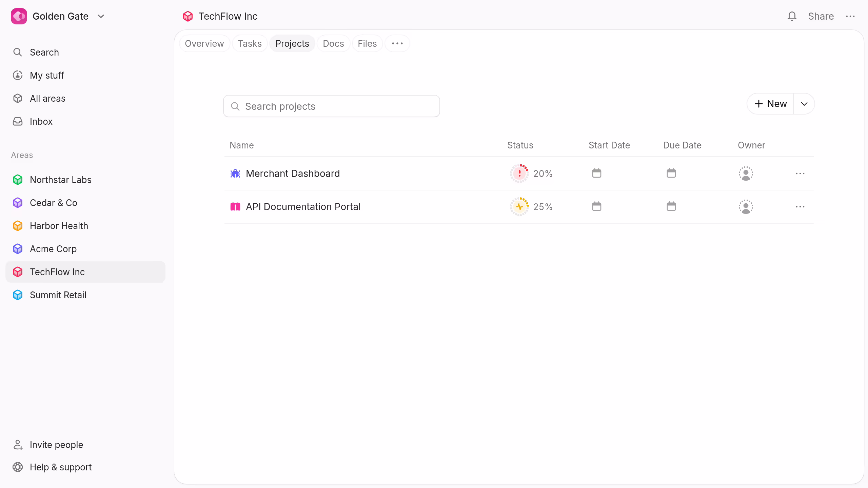Click the notifications bell icon
Screen dimensions: 868x488
click(x=792, y=16)
